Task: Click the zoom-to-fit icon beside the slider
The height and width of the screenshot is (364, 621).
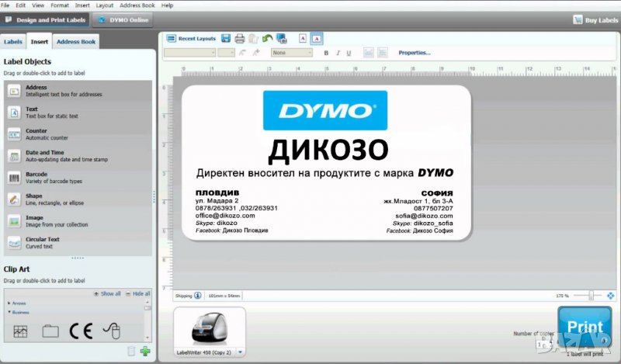Action: (x=610, y=296)
